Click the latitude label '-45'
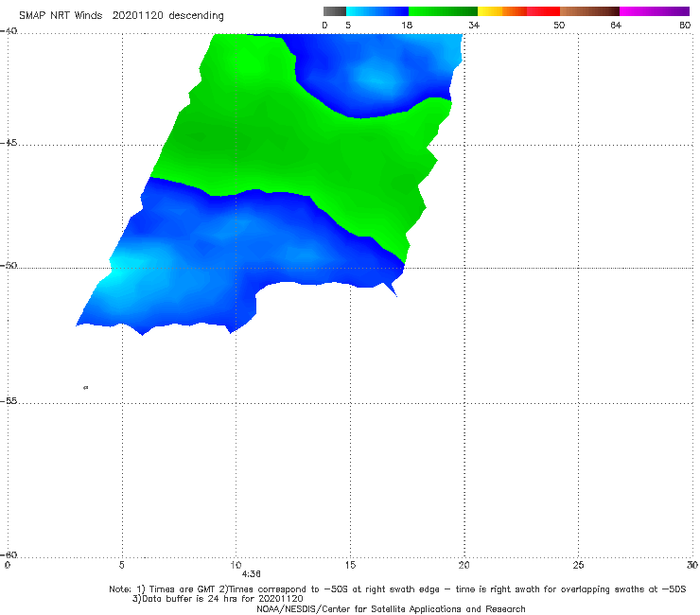The width and height of the screenshot is (700, 615). [x=9, y=143]
